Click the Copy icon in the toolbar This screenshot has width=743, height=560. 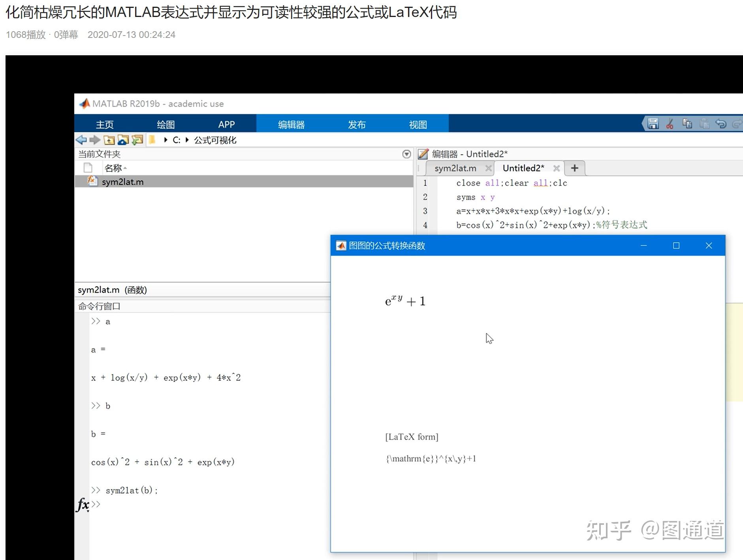tap(688, 124)
